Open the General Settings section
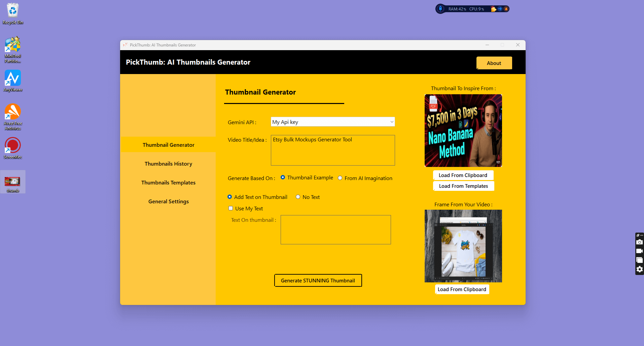The width and height of the screenshot is (644, 346). click(x=168, y=201)
